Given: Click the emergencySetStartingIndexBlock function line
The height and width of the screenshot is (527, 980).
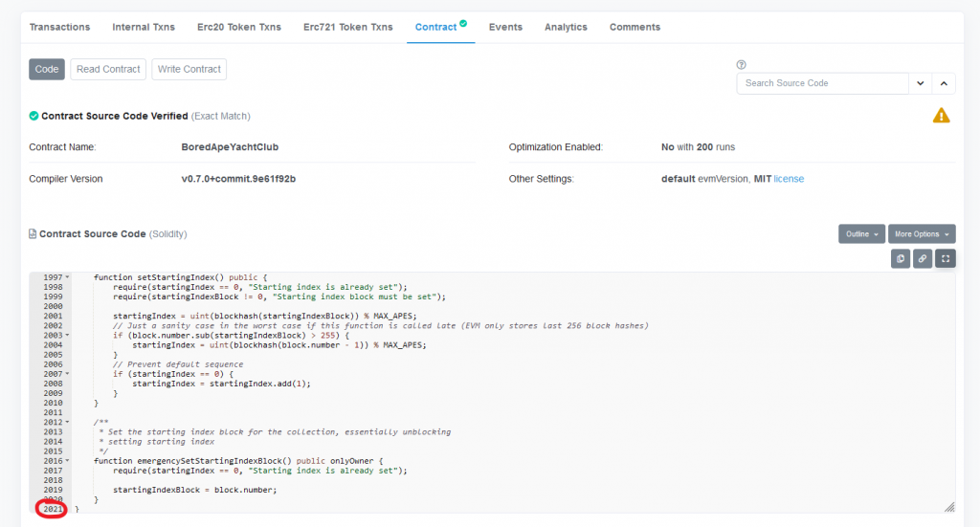Looking at the screenshot, I should point(238,461).
